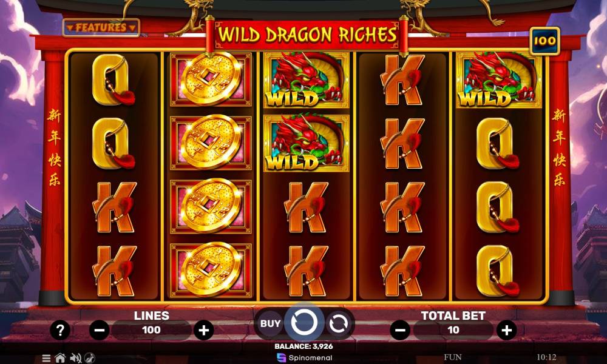Viewport: 607px width, 364px height.
Task: Click the top gold coin symbol on reel two
Action: point(211,79)
